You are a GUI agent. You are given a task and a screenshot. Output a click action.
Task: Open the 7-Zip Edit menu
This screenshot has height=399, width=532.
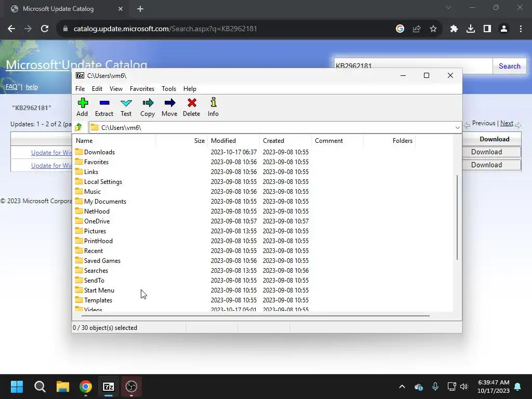tap(97, 88)
